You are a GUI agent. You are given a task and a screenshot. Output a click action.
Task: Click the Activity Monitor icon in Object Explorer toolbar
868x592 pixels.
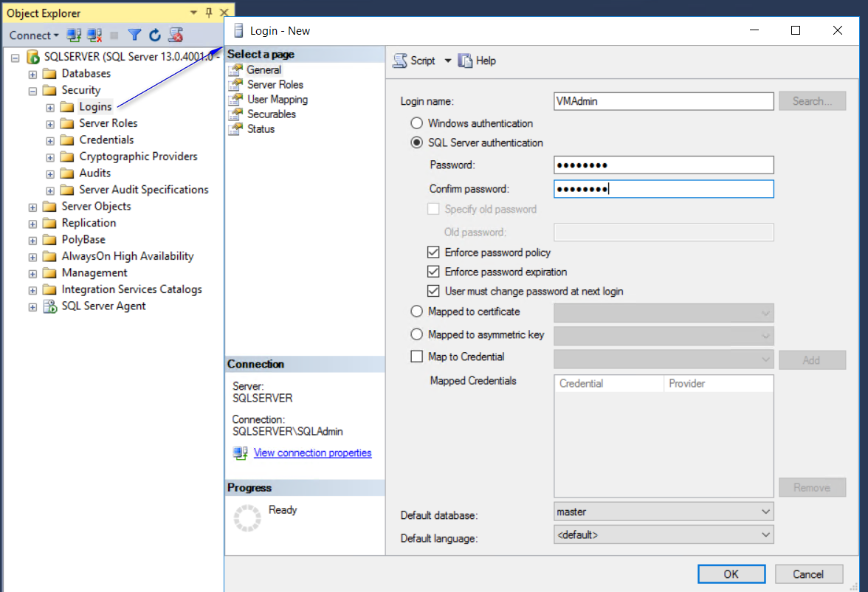[x=176, y=35]
